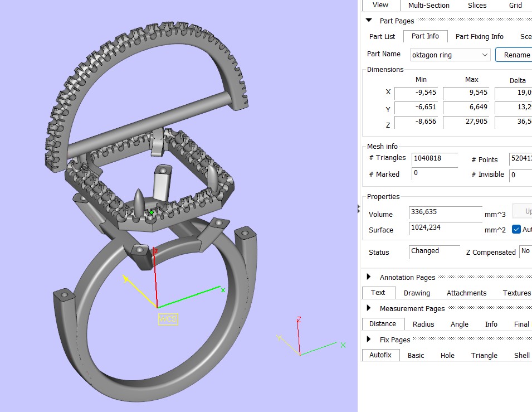Click the Status field showing Changed
This screenshot has height=412, width=532.
435,251
